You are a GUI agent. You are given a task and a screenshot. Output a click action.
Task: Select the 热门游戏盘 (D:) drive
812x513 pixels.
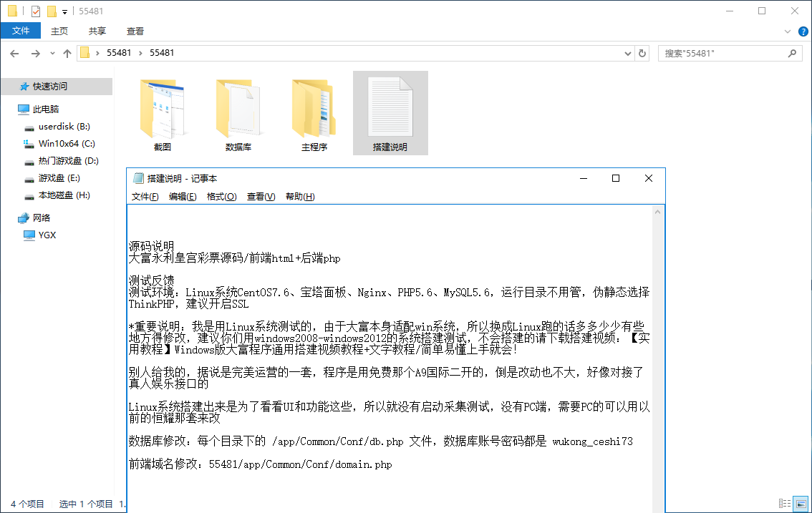click(68, 161)
